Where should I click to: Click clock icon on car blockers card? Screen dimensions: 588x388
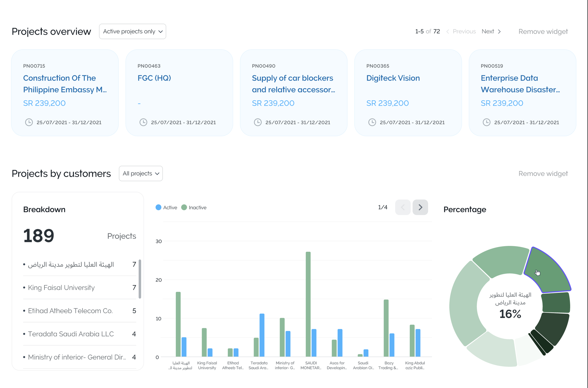coord(258,122)
